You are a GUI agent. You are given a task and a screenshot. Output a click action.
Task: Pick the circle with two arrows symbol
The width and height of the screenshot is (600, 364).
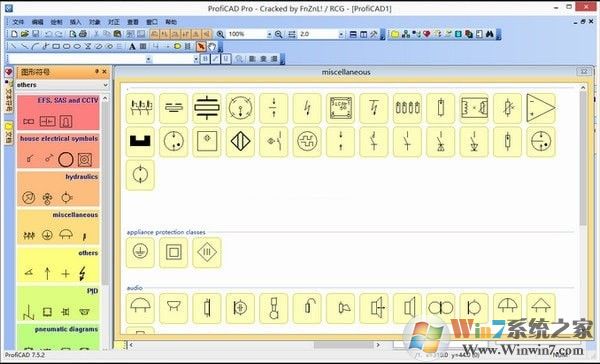pyautogui.click(x=140, y=175)
